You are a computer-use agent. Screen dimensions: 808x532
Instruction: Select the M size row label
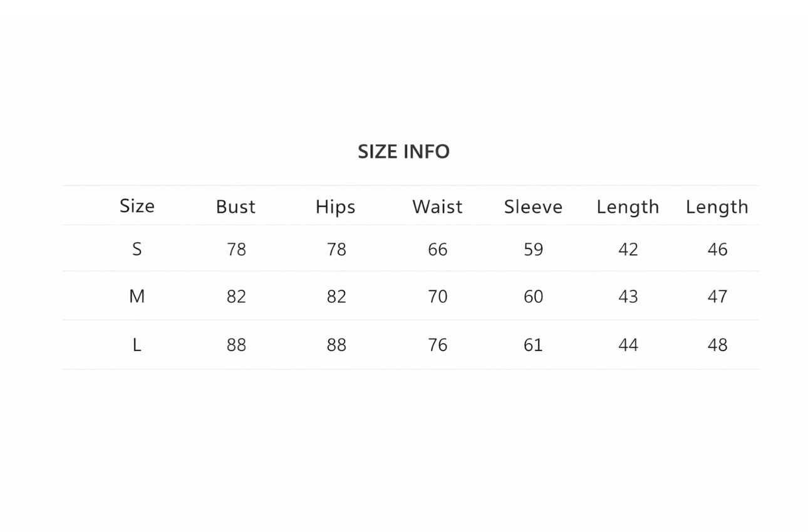(x=137, y=296)
